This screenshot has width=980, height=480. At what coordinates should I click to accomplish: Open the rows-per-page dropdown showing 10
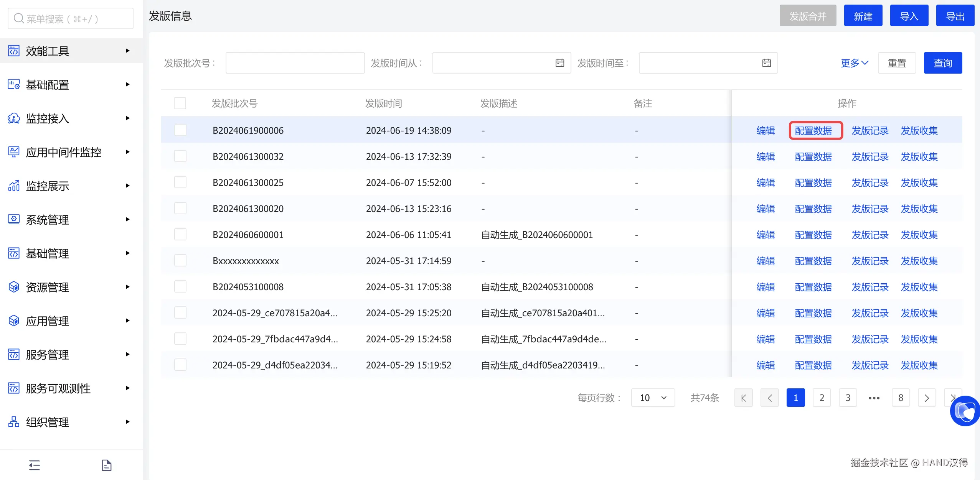(653, 398)
